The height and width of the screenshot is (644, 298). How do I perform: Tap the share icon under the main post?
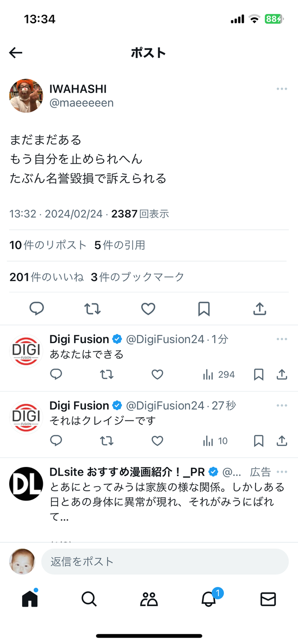click(x=260, y=309)
